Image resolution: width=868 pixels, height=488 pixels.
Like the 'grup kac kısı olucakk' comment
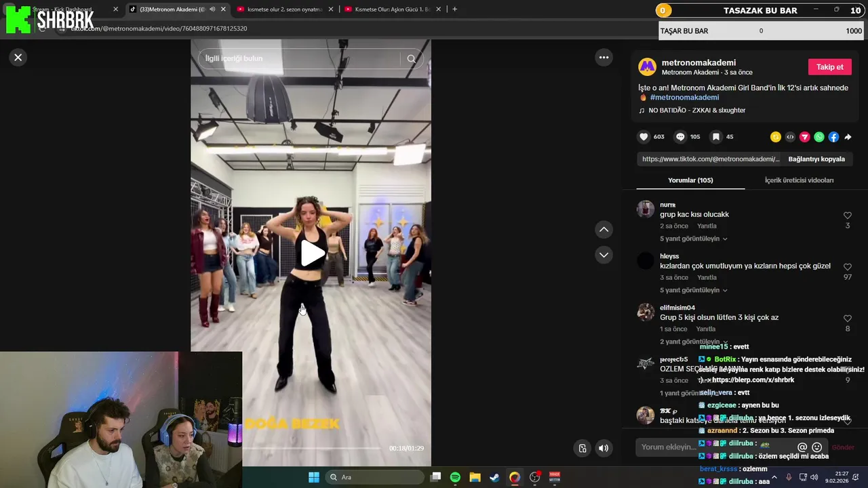click(847, 216)
